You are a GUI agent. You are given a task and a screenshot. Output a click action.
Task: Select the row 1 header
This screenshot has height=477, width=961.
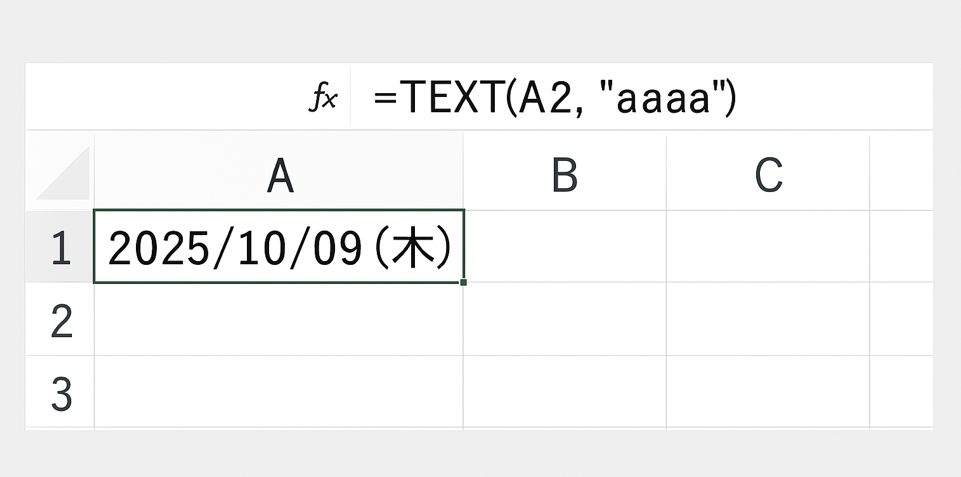point(60,247)
